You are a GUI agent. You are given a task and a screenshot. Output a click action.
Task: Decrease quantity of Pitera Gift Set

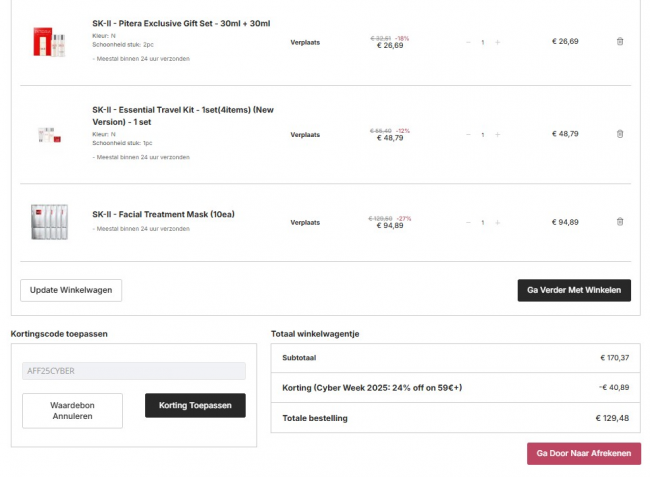(x=467, y=42)
